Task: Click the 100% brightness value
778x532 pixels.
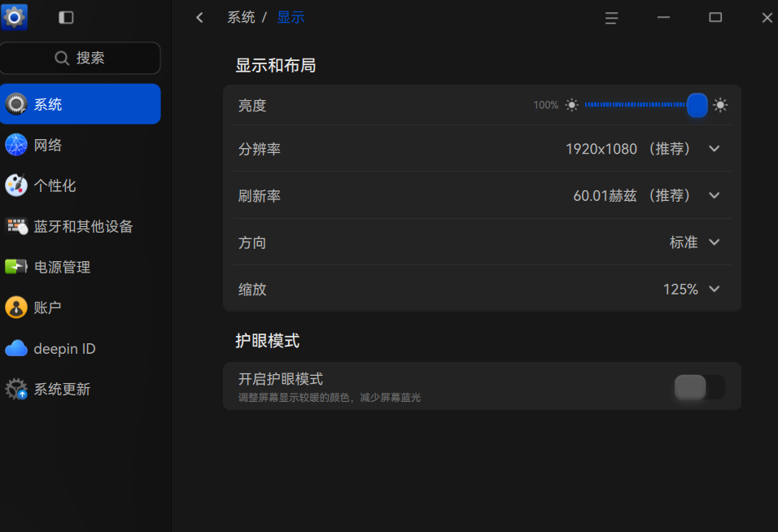Action: (546, 105)
